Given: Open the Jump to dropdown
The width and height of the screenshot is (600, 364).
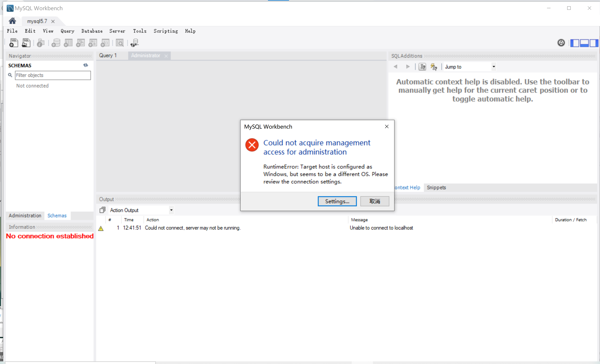Looking at the screenshot, I should coord(494,66).
